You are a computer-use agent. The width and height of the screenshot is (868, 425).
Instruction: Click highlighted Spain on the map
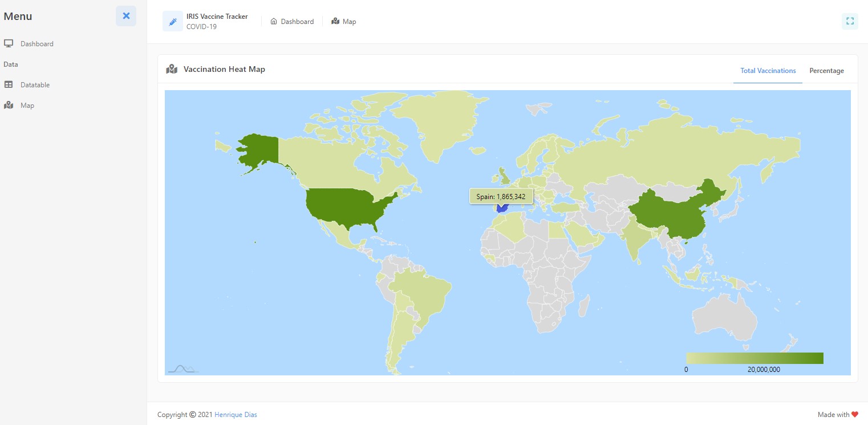click(502, 209)
